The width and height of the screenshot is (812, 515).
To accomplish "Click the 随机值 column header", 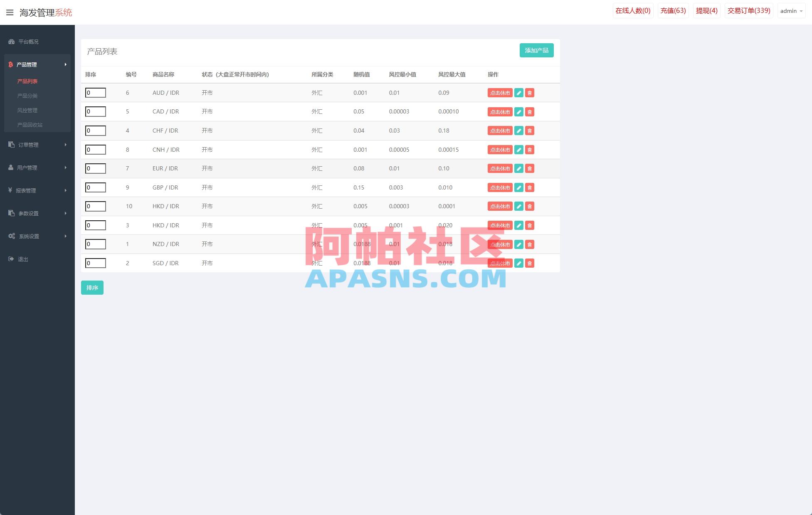I will point(362,74).
